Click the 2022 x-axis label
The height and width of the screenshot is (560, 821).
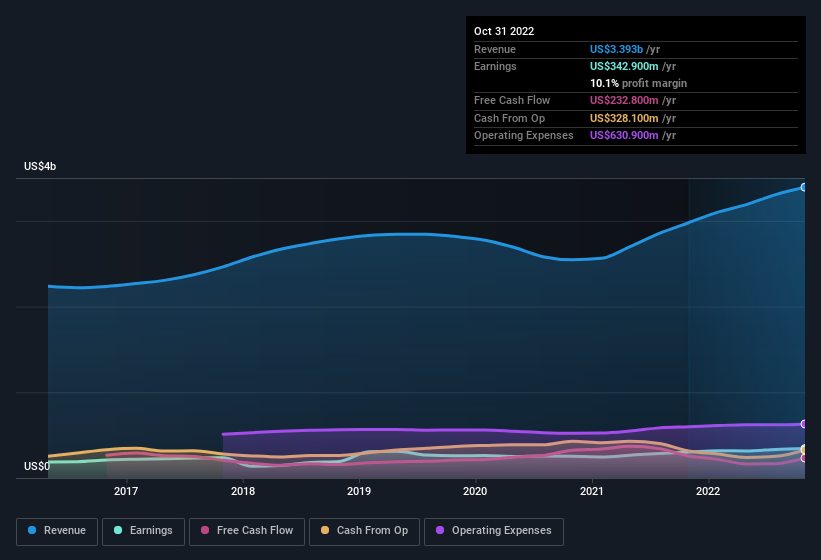tap(708, 491)
